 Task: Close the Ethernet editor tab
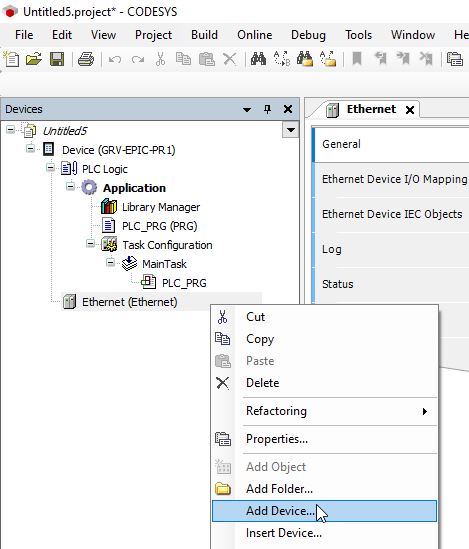coord(410,110)
